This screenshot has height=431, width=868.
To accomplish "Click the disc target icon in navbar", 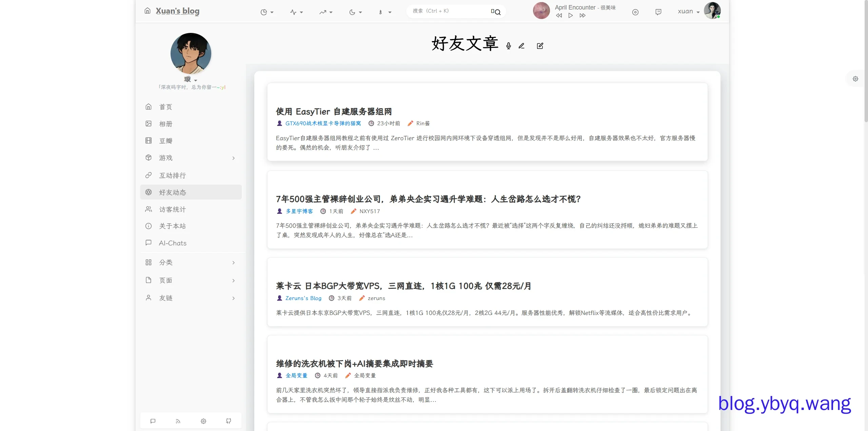I will [x=635, y=12].
